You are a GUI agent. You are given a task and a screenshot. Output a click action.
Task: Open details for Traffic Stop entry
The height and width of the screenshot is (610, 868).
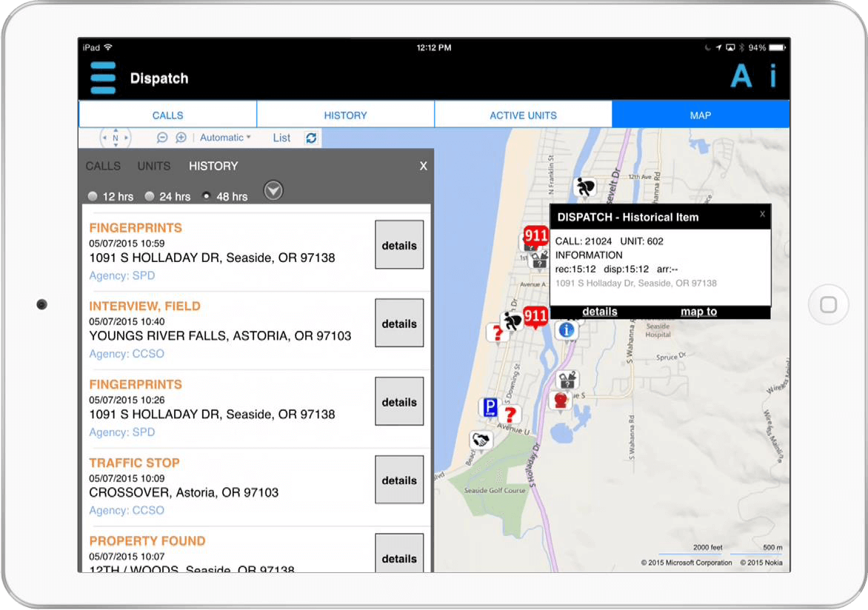(399, 480)
